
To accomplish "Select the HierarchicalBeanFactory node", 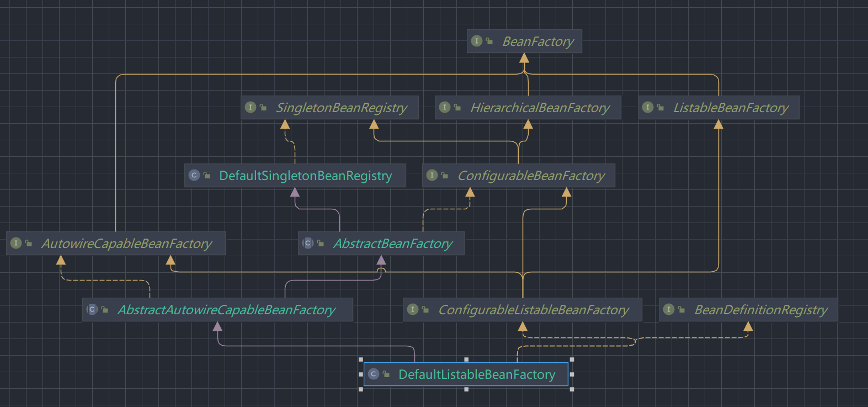I will 528,108.
